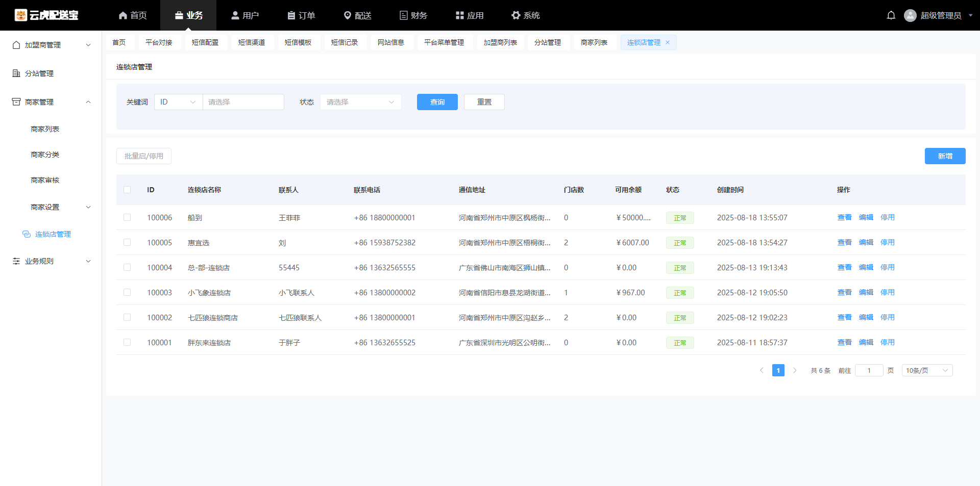Click phone +86 15938752382 cell
This screenshot has width=980, height=486.
tap(385, 243)
